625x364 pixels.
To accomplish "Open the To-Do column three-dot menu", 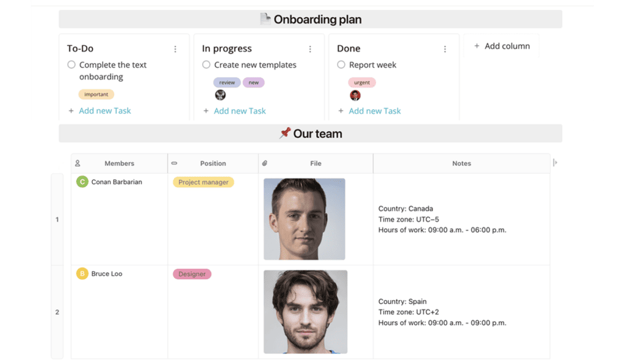I will (x=175, y=49).
